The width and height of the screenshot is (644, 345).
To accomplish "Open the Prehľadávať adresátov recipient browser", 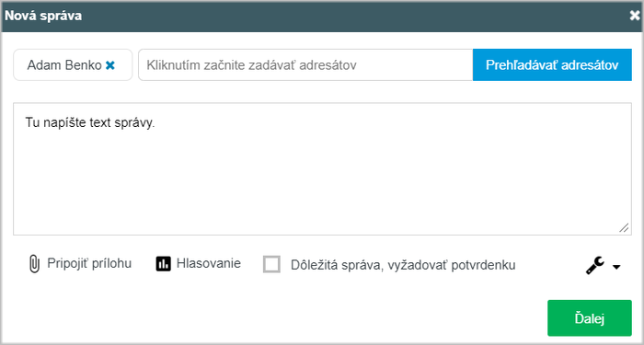I will pos(552,65).
